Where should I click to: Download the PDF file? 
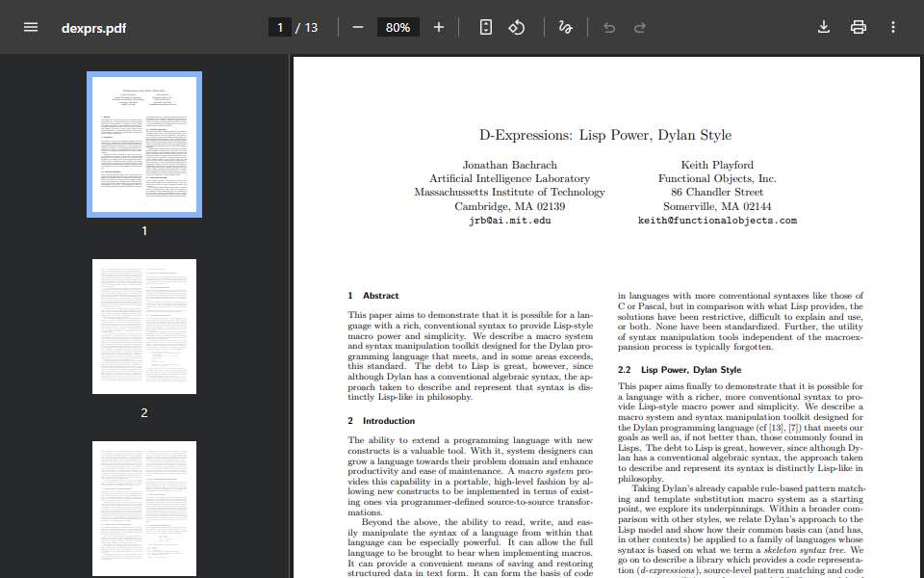tap(824, 27)
